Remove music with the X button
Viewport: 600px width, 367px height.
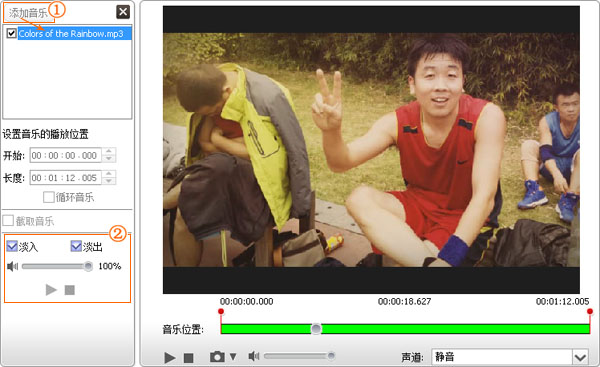(123, 12)
